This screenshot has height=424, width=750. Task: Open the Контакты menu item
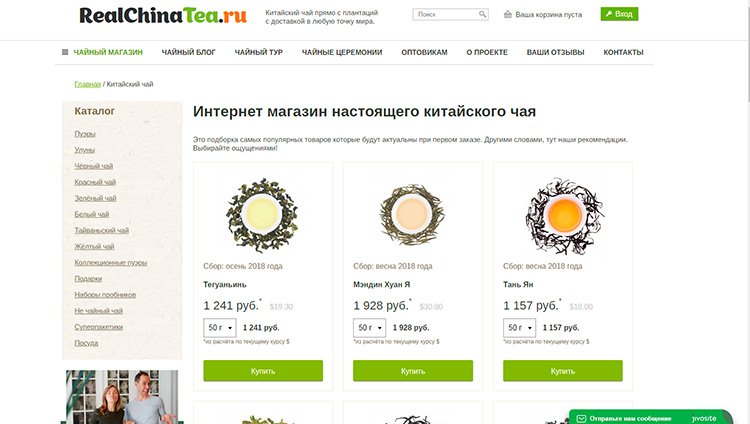(x=623, y=52)
